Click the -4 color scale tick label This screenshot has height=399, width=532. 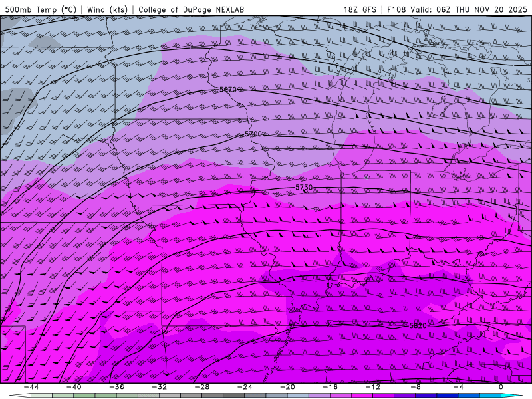(x=458, y=387)
